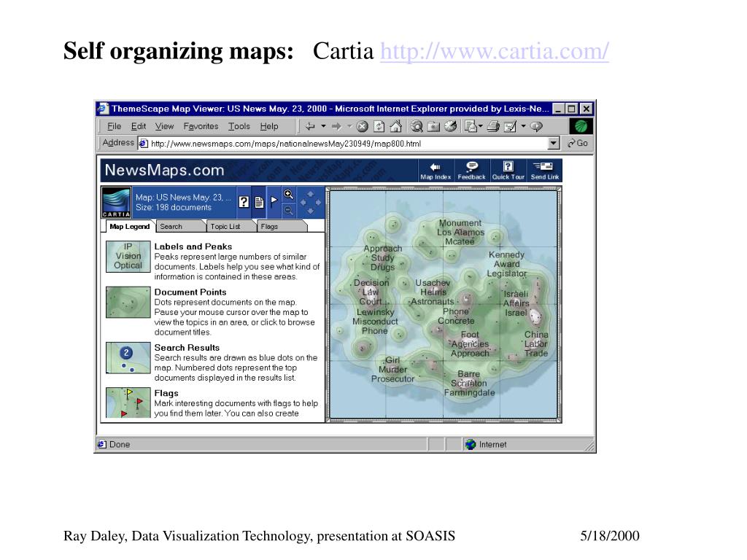The width and height of the screenshot is (747, 560).
Task: Click the 'Phone Concrete' map label
Action: tap(456, 316)
